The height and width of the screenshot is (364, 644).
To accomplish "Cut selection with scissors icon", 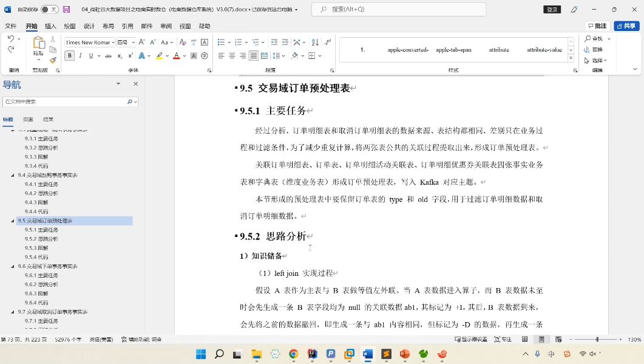I will coord(53,39).
